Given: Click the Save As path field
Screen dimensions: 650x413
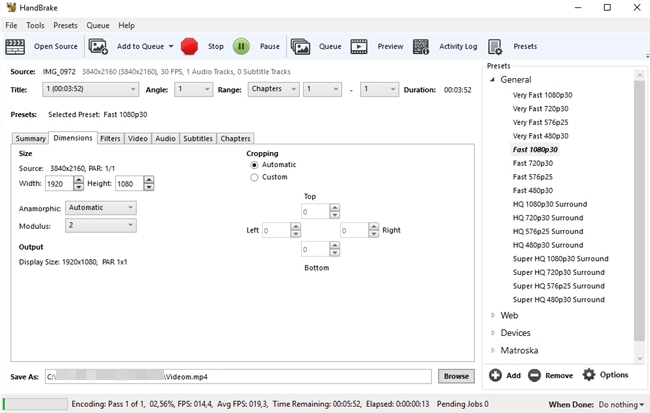Looking at the screenshot, I should click(x=238, y=377).
